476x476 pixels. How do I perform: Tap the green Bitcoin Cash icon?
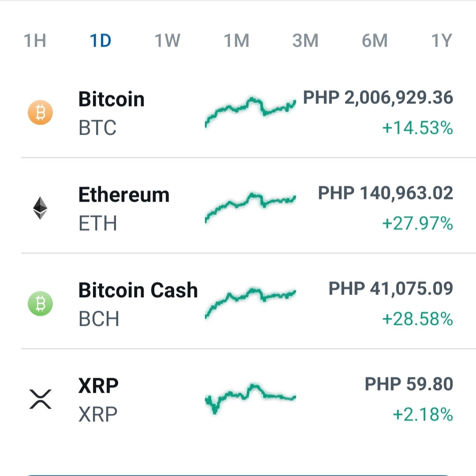(41, 303)
